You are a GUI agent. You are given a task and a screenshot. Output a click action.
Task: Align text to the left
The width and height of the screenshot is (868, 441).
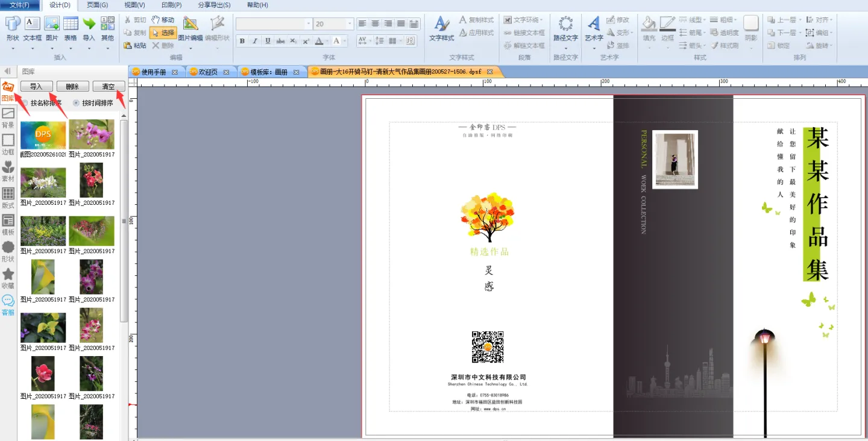(362, 23)
